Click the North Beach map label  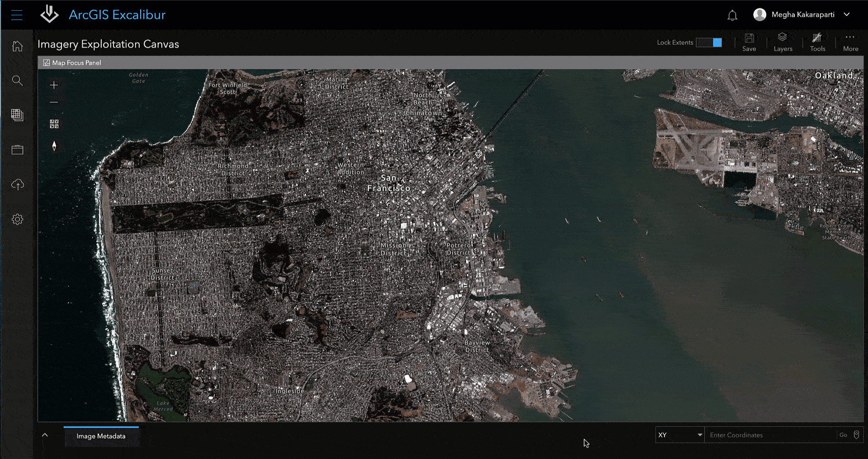click(x=423, y=99)
